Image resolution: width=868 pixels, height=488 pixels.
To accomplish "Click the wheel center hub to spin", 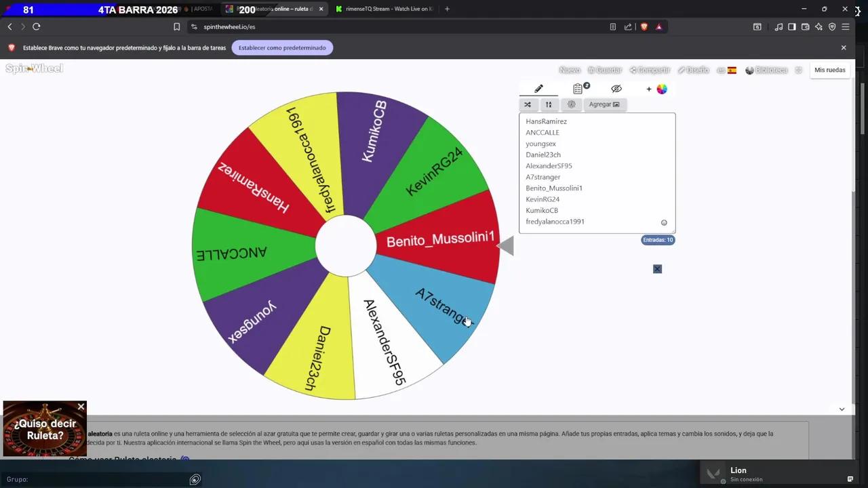I will coord(346,246).
